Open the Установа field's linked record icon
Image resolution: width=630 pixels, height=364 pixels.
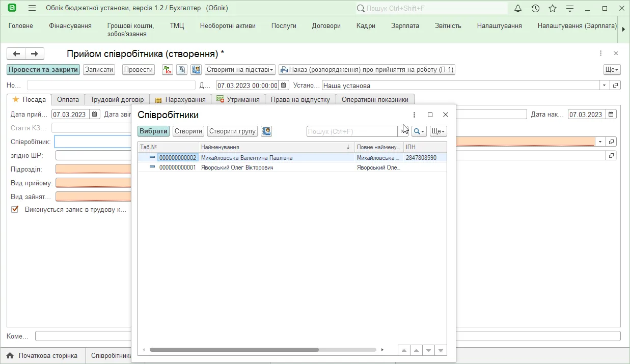[x=615, y=86]
